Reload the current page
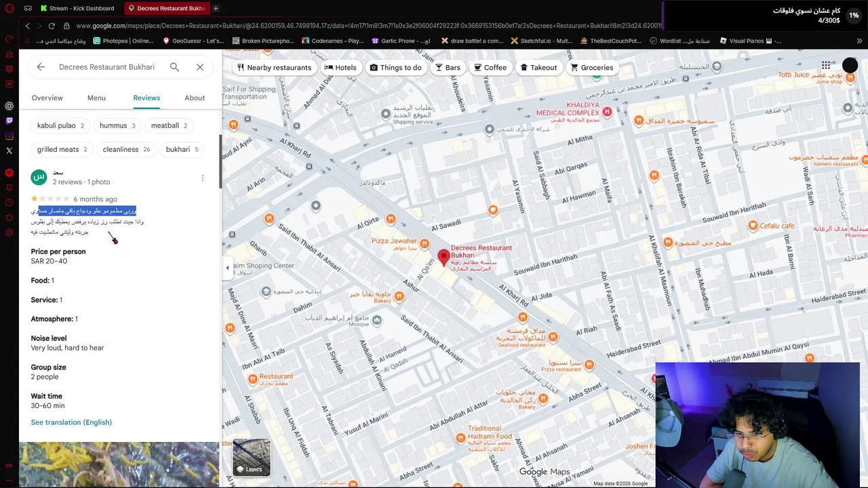This screenshot has width=868, height=488. click(x=52, y=26)
